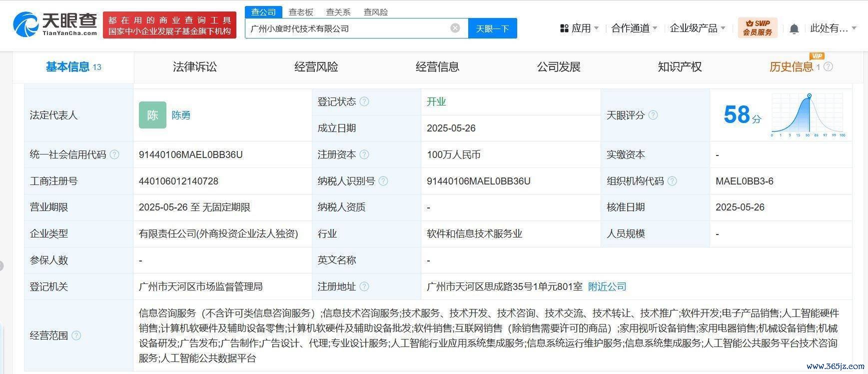Click the 天眼一下 search button
The height and width of the screenshot is (374, 868).
click(492, 28)
